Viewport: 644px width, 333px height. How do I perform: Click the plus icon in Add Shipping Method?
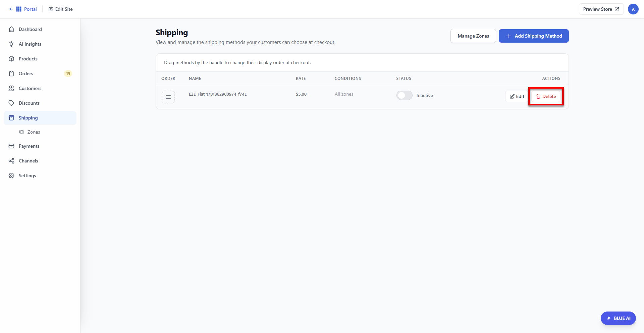(x=509, y=36)
